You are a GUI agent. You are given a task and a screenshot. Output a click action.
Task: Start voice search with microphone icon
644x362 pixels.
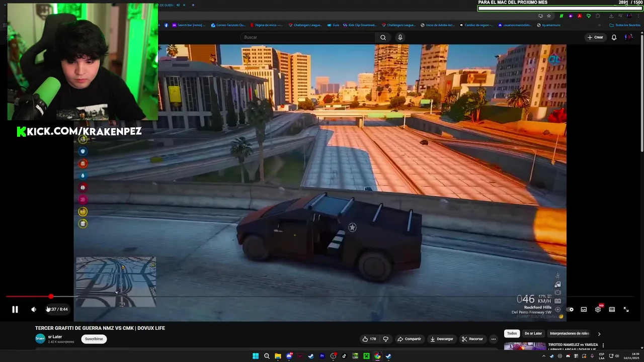tap(400, 37)
